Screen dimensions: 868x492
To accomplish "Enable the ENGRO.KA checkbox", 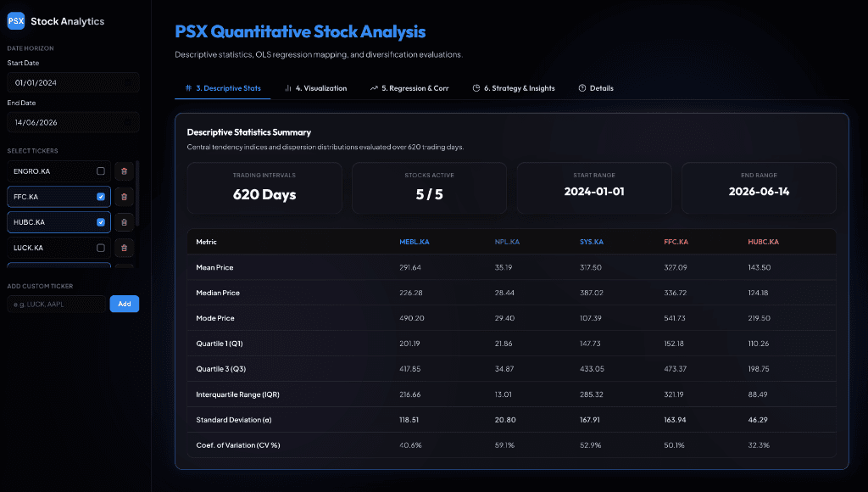I will pos(101,171).
